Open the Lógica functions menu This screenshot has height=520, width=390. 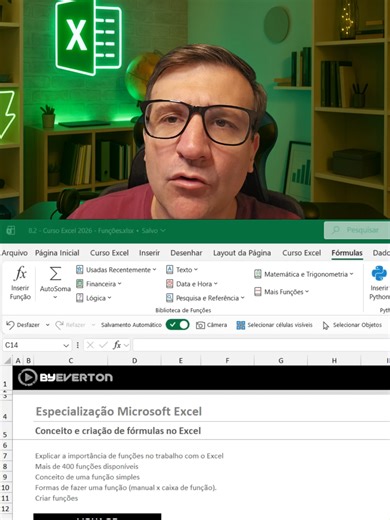[93, 298]
